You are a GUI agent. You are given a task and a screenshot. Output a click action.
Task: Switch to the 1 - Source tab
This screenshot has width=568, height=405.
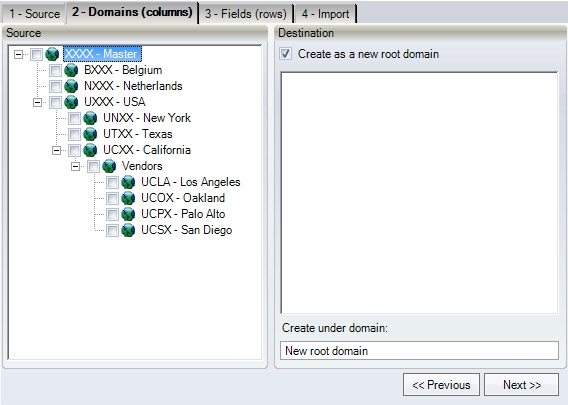click(34, 14)
